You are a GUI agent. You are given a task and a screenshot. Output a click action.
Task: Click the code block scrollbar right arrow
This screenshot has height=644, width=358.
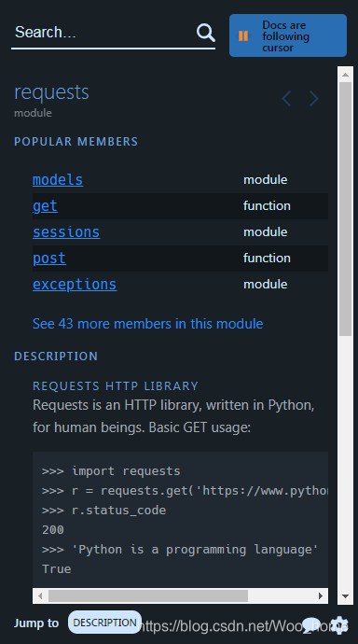pos(321,595)
